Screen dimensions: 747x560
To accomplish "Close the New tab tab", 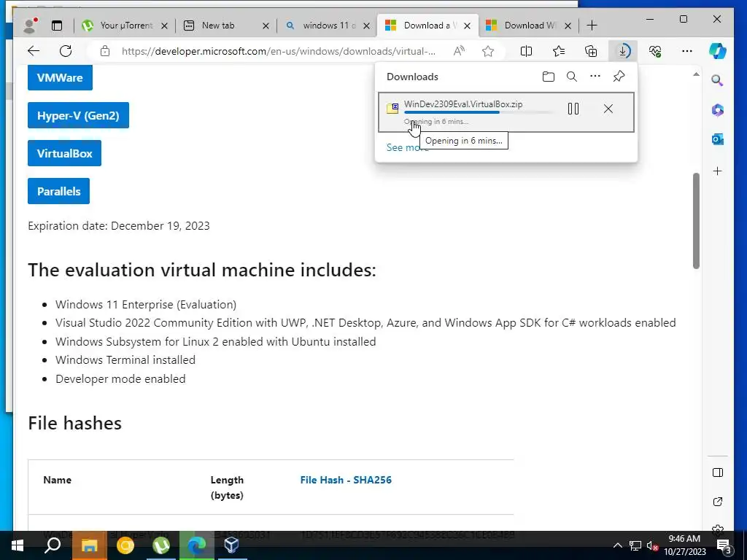I will (x=266, y=26).
